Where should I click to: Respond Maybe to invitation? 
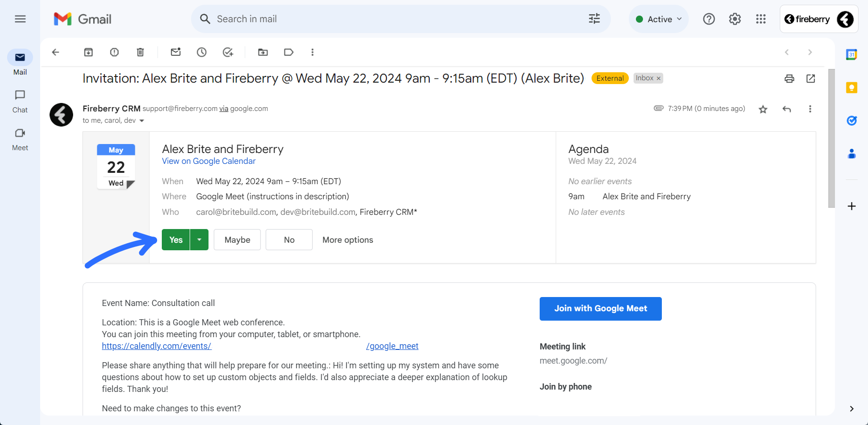(x=237, y=240)
